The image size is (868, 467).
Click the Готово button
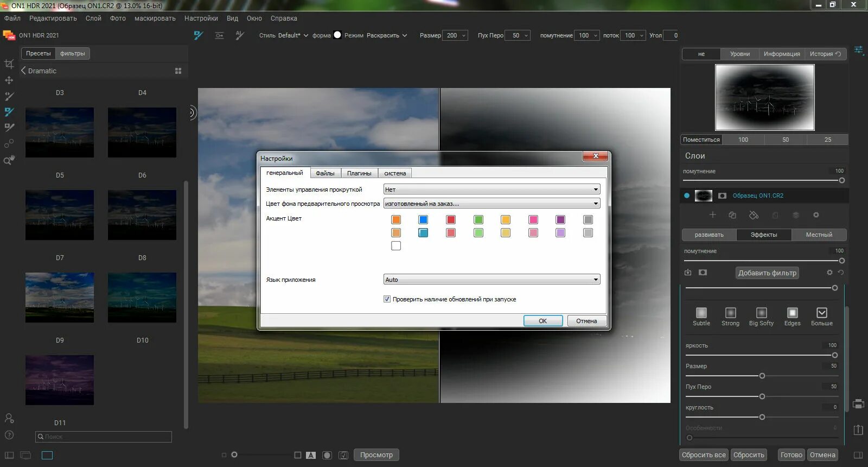[x=792, y=455]
